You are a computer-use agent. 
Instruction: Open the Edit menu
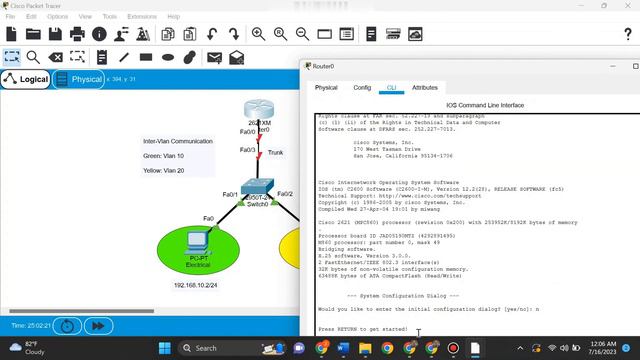point(31,16)
